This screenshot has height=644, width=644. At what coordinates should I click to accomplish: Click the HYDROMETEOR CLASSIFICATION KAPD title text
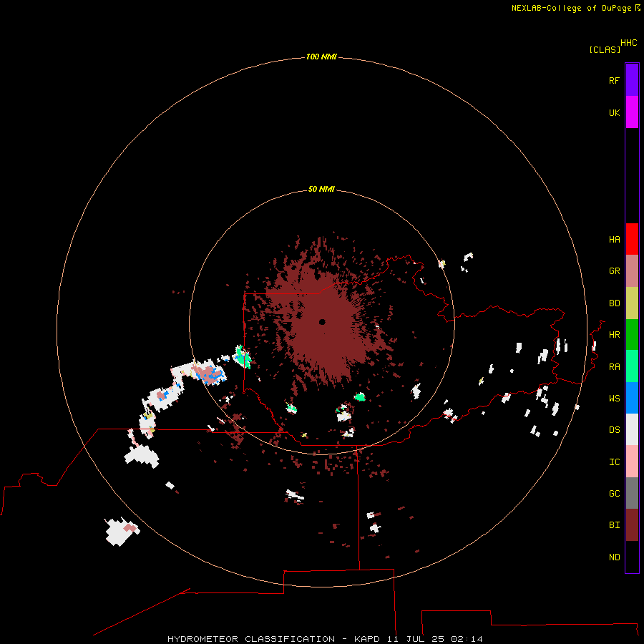(x=325, y=639)
